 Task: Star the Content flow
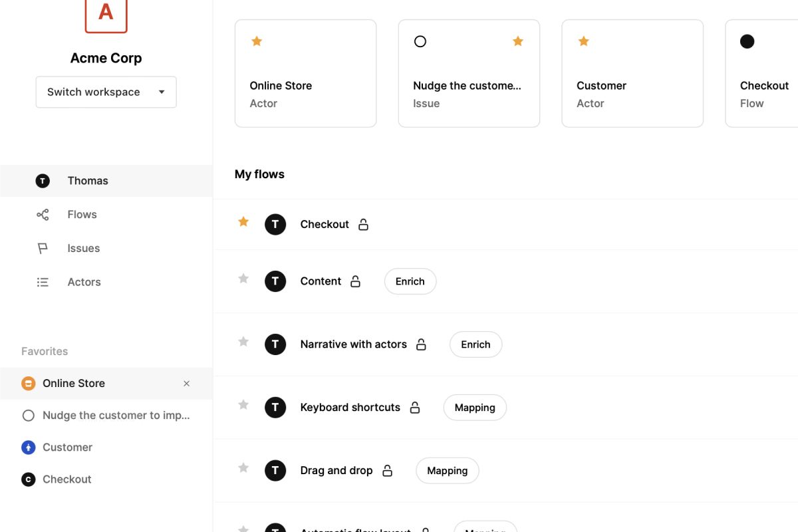pyautogui.click(x=243, y=279)
